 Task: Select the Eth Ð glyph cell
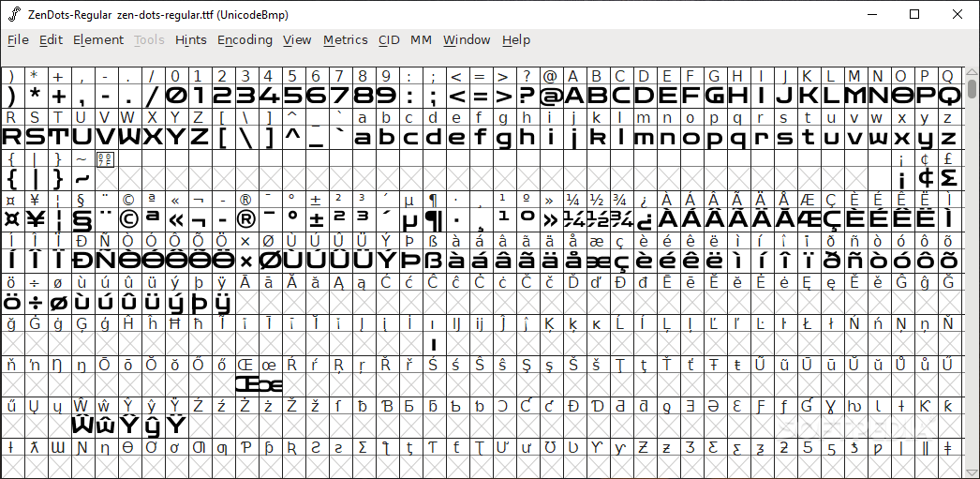coord(82,261)
